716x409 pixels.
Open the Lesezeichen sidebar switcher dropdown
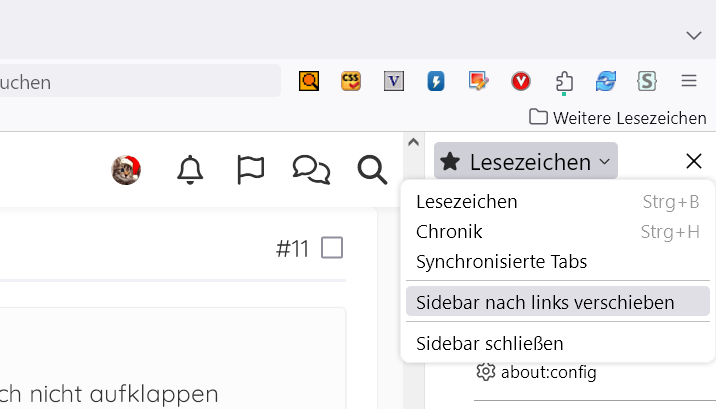pyautogui.click(x=526, y=161)
